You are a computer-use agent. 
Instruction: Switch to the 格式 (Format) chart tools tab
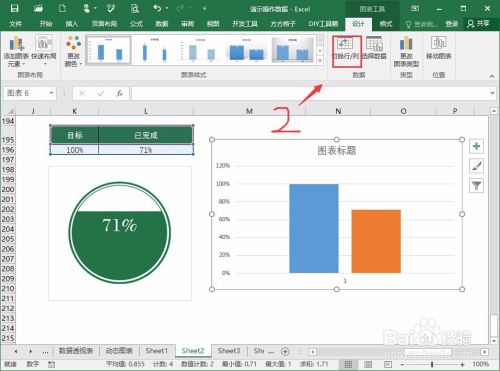point(386,24)
